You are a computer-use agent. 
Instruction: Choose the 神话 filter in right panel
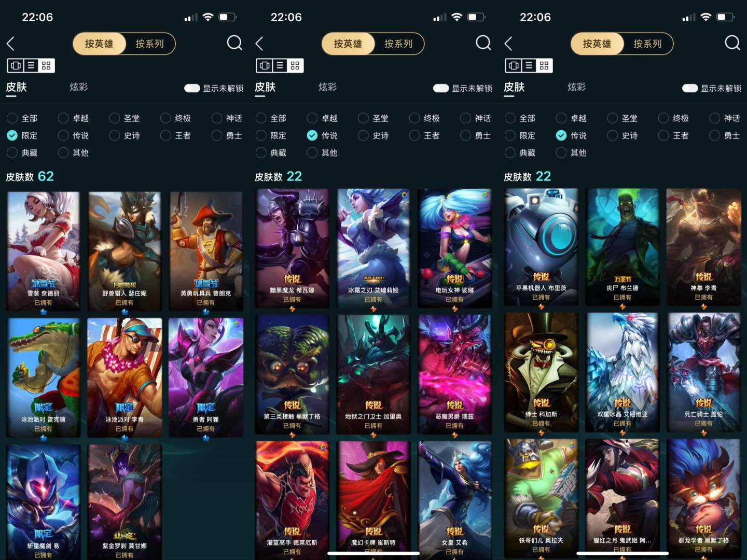click(x=725, y=118)
